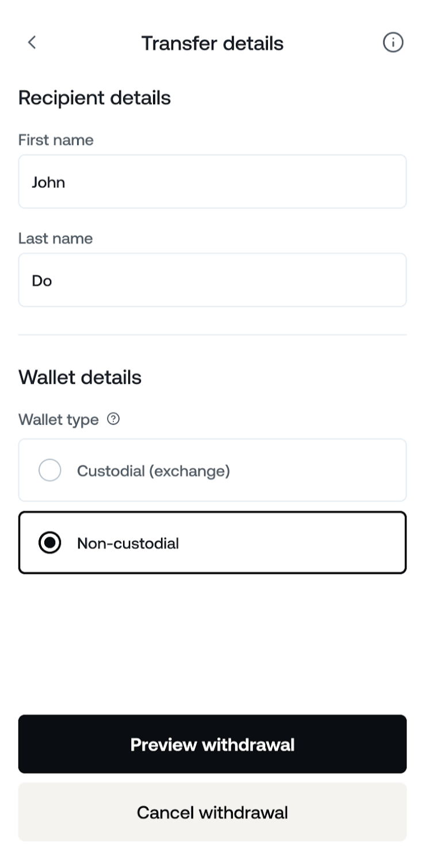Click the First name field label
Screen dimensions: 425x868
[56, 140]
